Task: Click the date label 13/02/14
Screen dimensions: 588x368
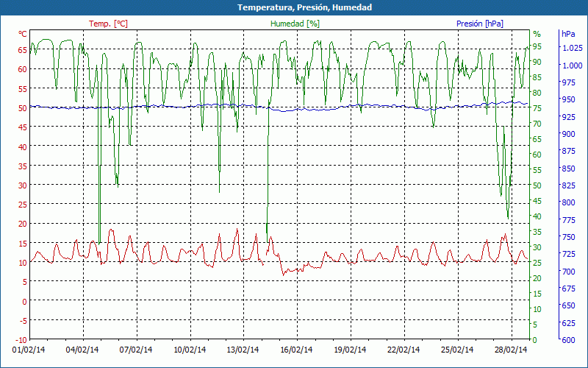Action: click(243, 350)
